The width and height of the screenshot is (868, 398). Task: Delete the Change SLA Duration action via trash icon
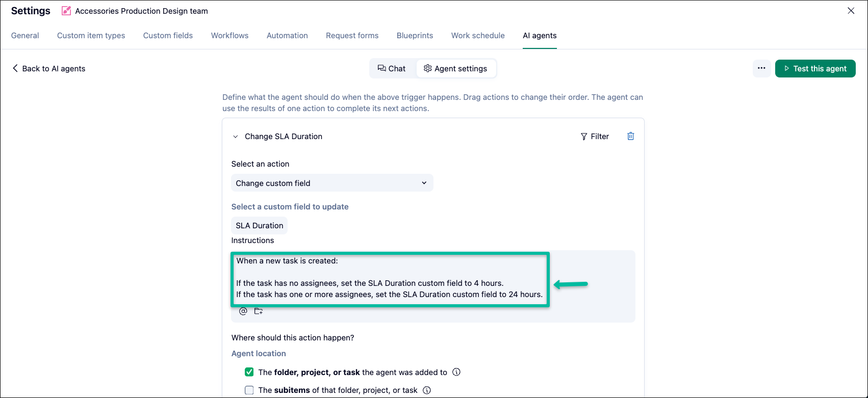[x=630, y=136]
